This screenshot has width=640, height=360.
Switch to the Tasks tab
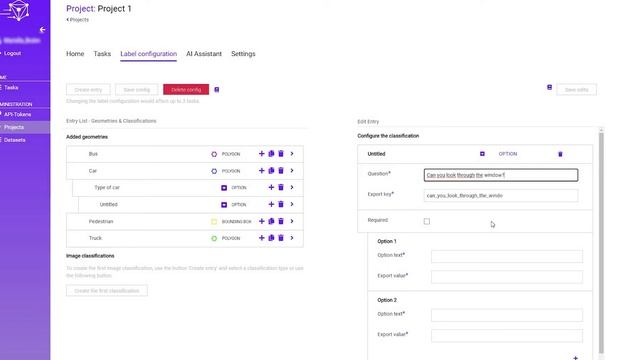pos(102,54)
